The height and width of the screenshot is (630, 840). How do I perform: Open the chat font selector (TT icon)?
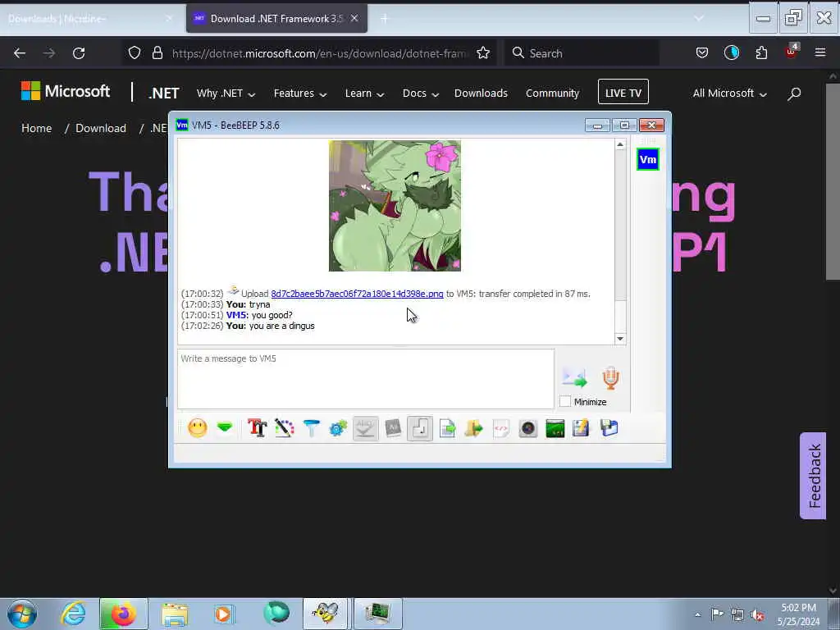(x=257, y=428)
